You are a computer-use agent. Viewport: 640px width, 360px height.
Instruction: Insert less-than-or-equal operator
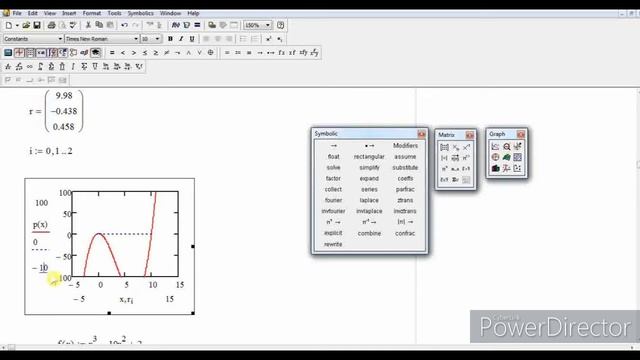(145, 53)
